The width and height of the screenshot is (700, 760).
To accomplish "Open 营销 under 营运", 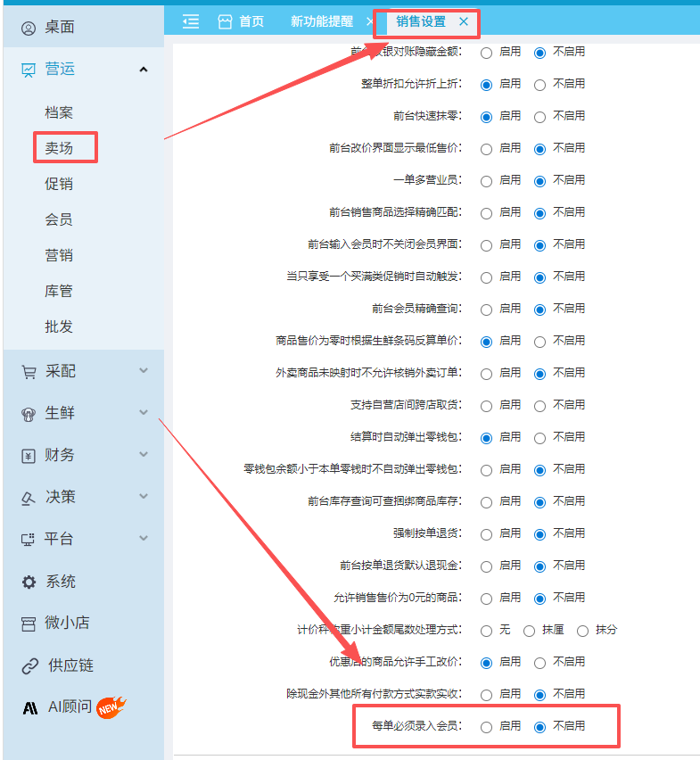I will tap(59, 255).
